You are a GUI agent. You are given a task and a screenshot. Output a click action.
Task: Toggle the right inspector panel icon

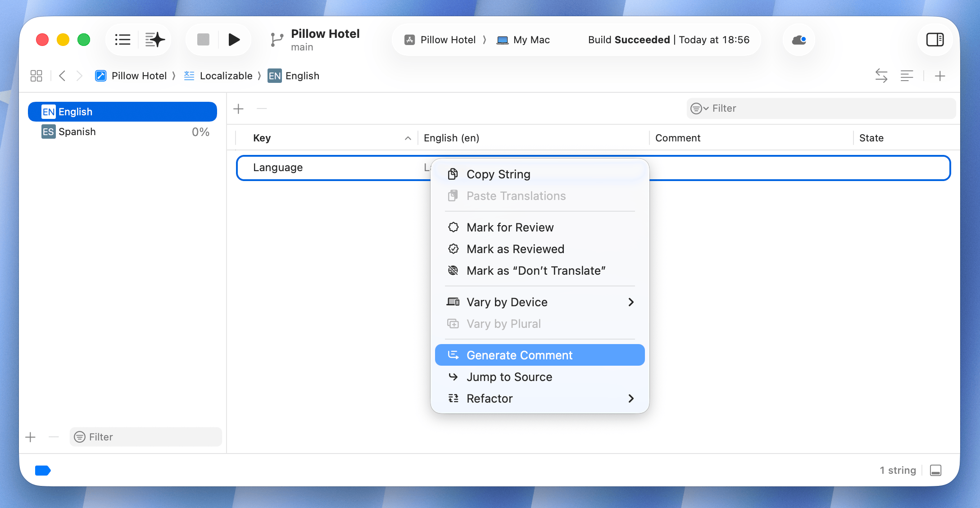(935, 39)
